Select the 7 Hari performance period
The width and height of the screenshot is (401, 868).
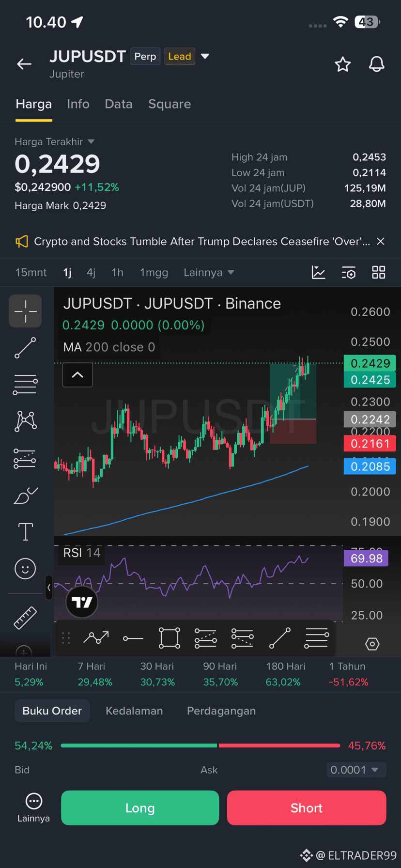click(95, 674)
